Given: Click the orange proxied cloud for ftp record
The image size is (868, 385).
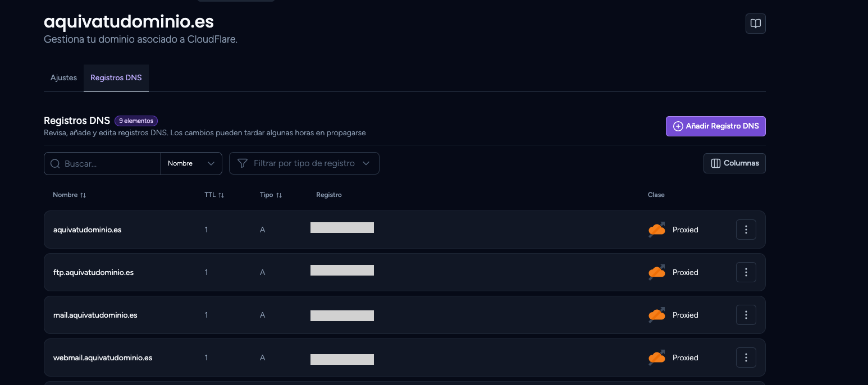Looking at the screenshot, I should click(656, 272).
